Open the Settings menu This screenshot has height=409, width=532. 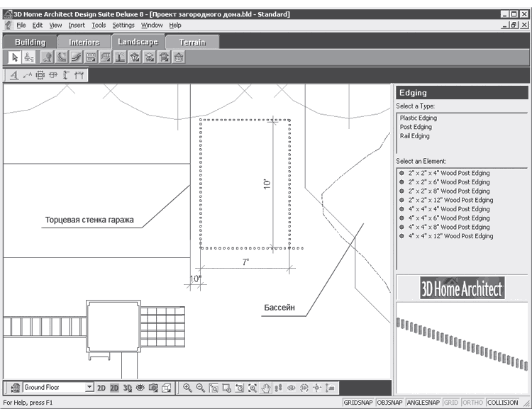123,25
